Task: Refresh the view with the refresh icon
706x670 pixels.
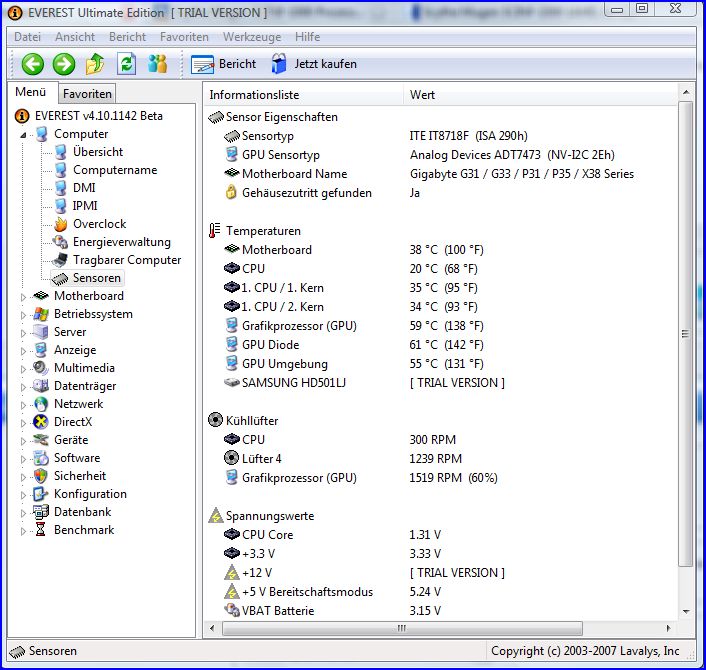Action: click(x=127, y=64)
